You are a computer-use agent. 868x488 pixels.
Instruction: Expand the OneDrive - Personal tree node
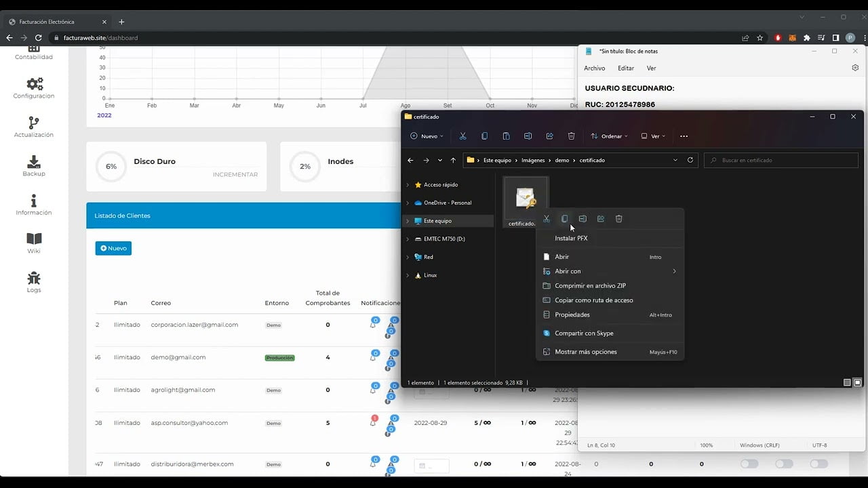(x=408, y=203)
